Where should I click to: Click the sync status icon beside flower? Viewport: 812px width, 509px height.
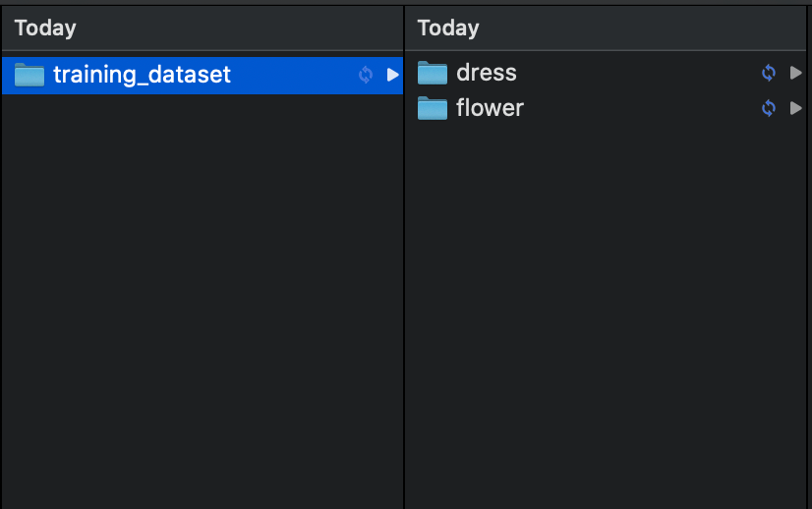[x=769, y=108]
